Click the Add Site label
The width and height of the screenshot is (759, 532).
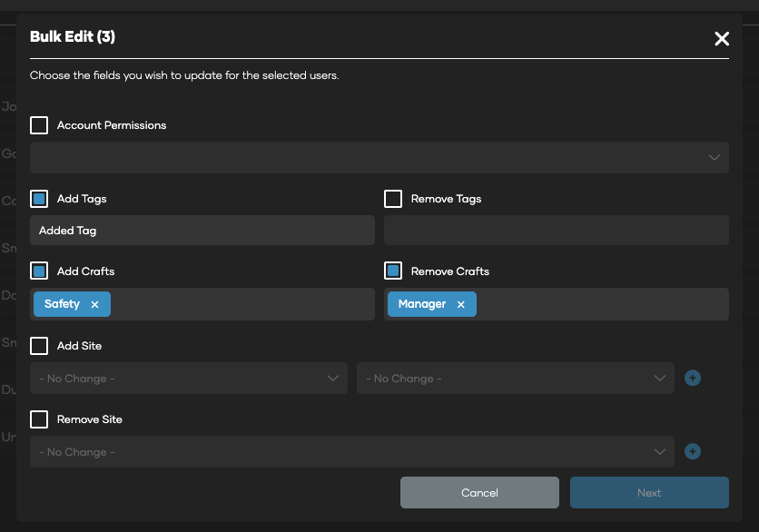(79, 346)
